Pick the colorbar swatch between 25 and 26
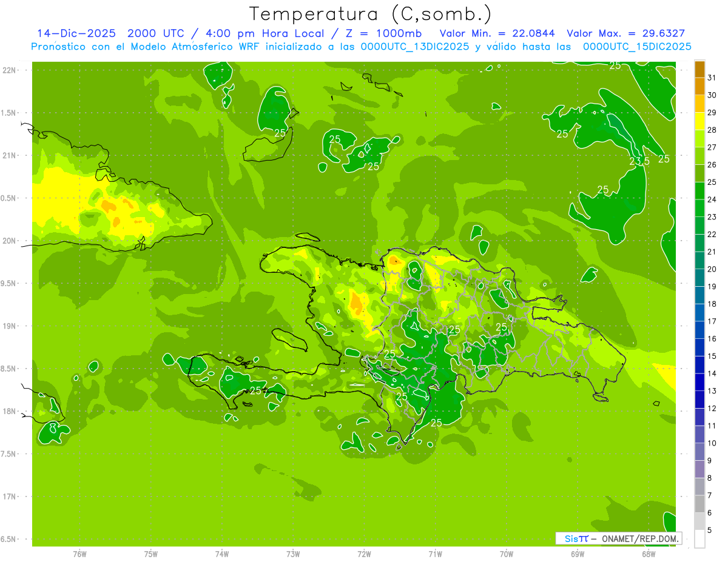728x562 pixels. click(x=699, y=173)
